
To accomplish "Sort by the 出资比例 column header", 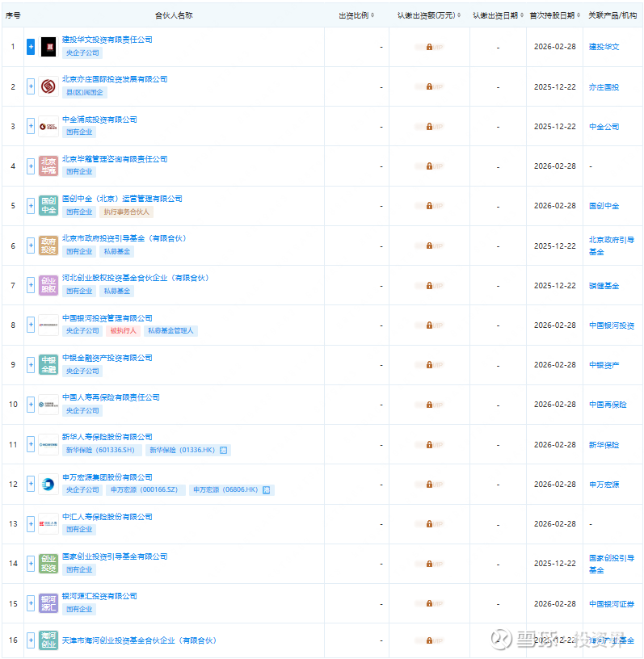I will coord(356,15).
